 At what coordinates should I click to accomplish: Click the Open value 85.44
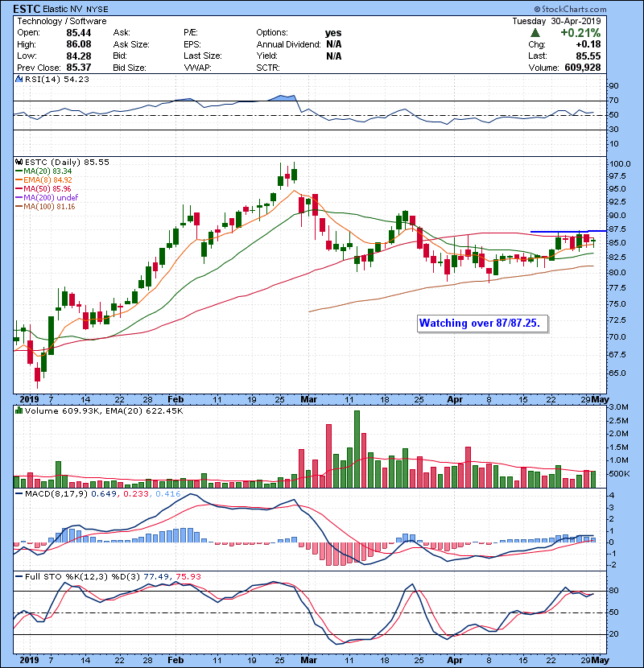79,33
